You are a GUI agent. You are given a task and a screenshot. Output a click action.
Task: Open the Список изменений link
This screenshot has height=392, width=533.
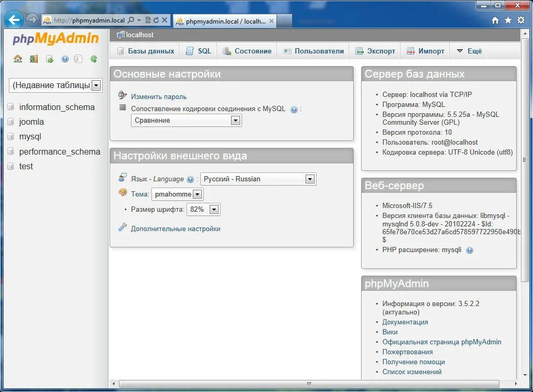click(x=411, y=372)
